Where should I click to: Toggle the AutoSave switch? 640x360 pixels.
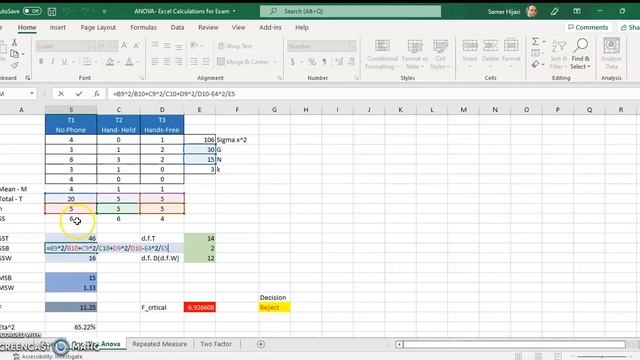[x=32, y=11]
